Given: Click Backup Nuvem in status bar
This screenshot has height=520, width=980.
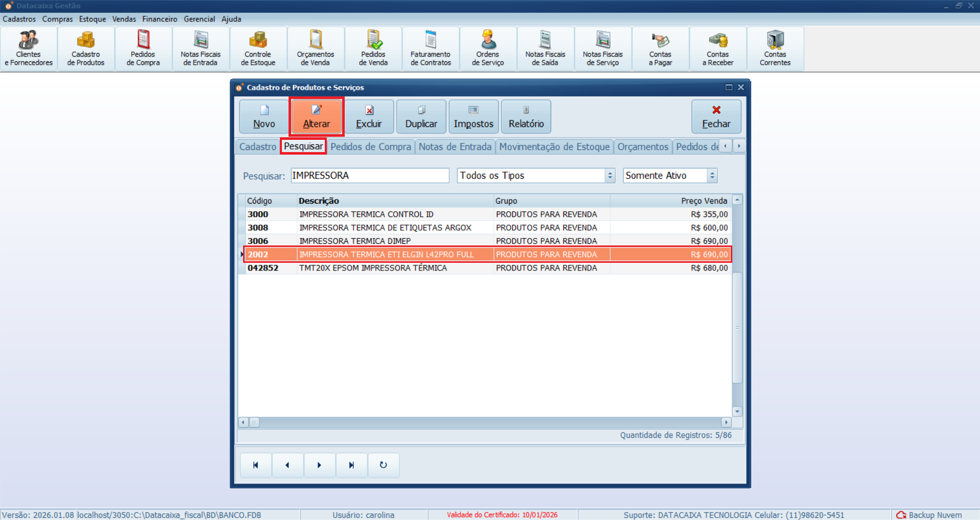Looking at the screenshot, I should [x=929, y=515].
